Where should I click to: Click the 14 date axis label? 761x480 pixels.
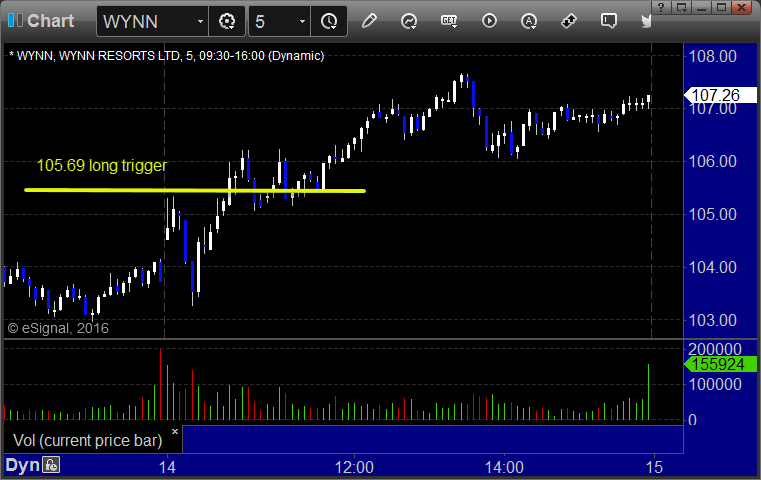(167, 467)
